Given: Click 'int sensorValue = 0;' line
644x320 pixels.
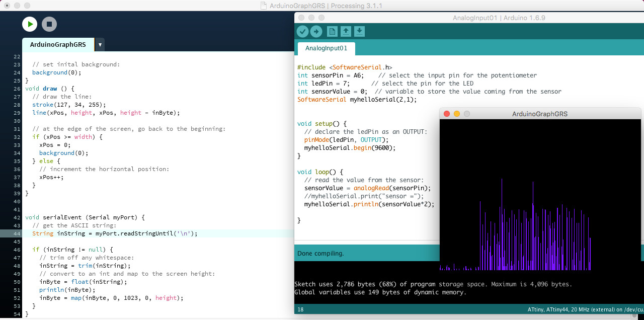Looking at the screenshot, I should click(333, 92).
